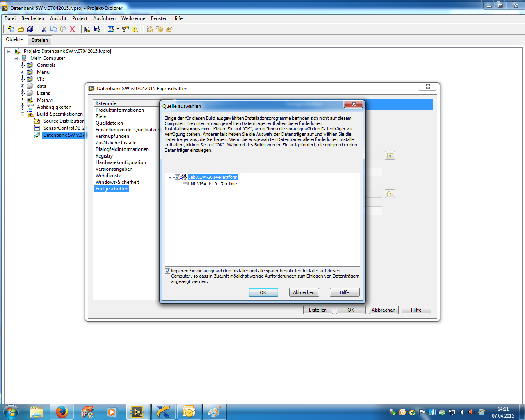Open the Filter Project View dropdown arrow
This screenshot has height=420, width=525.
click(118, 29)
